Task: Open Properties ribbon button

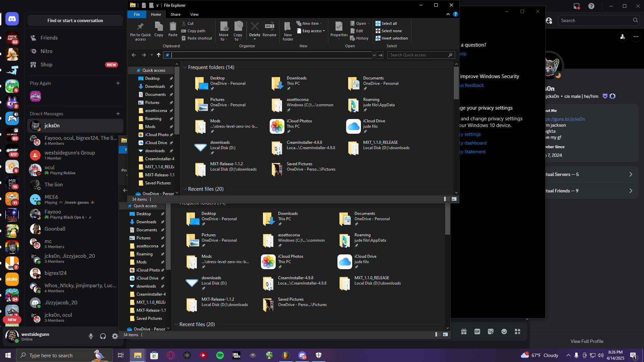Action: pos(339,27)
